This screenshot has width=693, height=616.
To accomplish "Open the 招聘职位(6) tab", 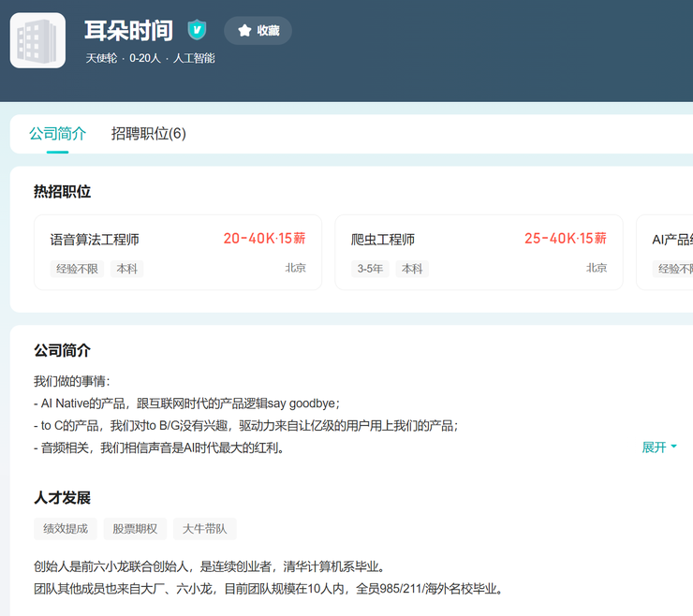I will 148,134.
